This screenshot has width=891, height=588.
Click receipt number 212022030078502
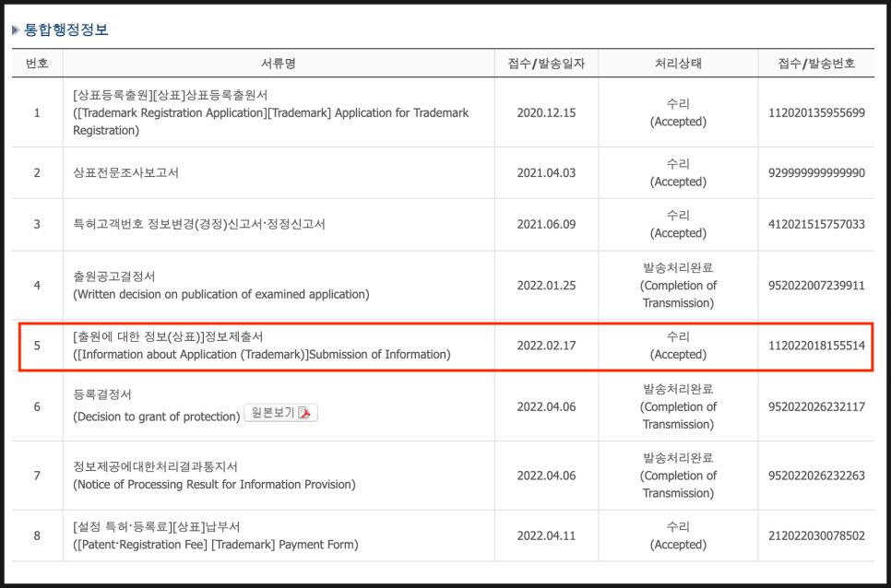816,535
